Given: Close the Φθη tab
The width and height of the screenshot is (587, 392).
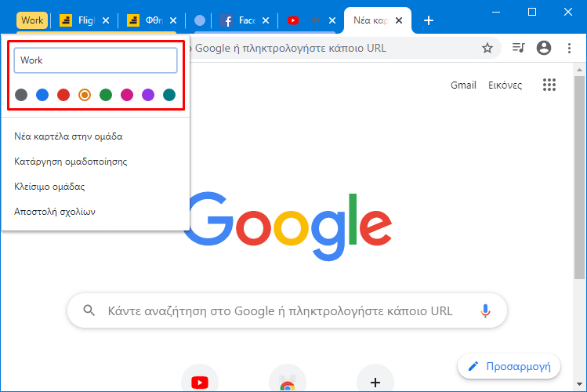Looking at the screenshot, I should [x=173, y=20].
